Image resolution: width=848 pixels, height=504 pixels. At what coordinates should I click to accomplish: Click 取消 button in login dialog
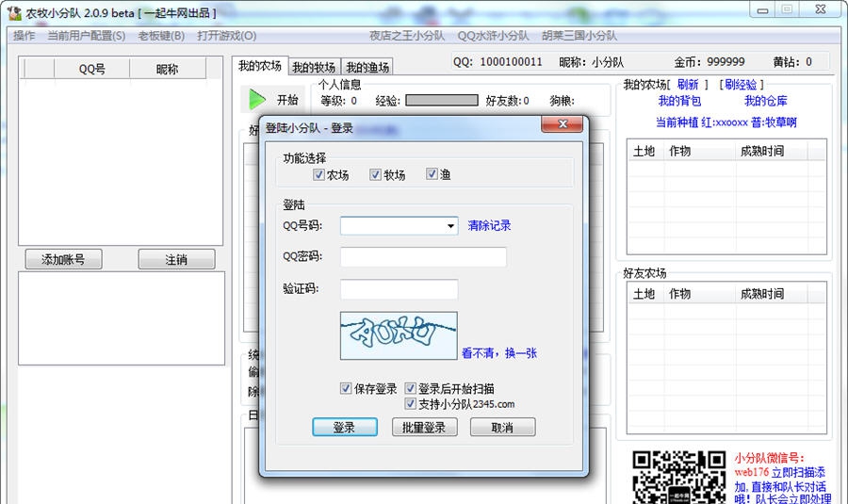click(502, 427)
